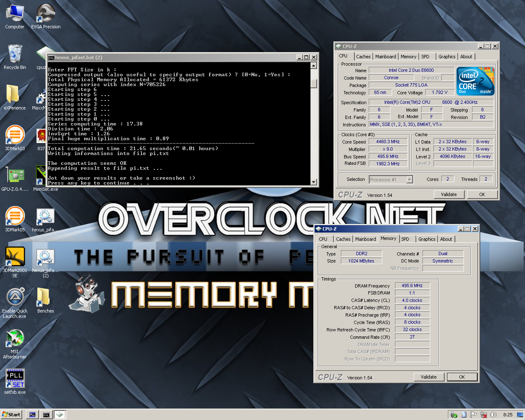Open the Computer desktop icon

[15, 16]
